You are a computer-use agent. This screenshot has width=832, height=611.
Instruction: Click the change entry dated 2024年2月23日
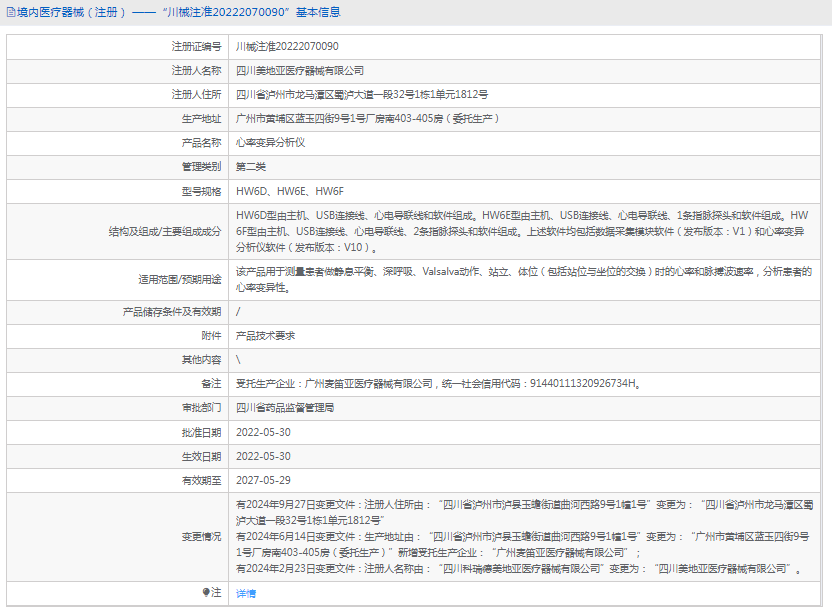pyautogui.click(x=518, y=569)
